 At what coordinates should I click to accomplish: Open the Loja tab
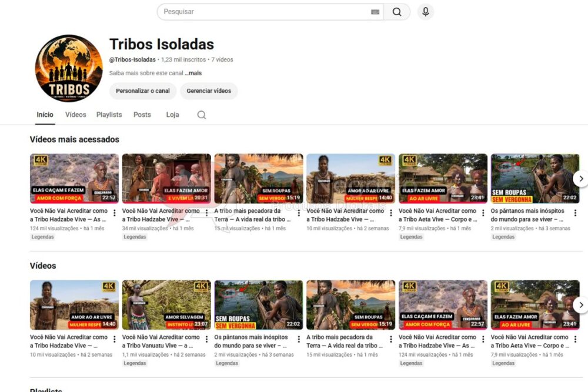(172, 115)
